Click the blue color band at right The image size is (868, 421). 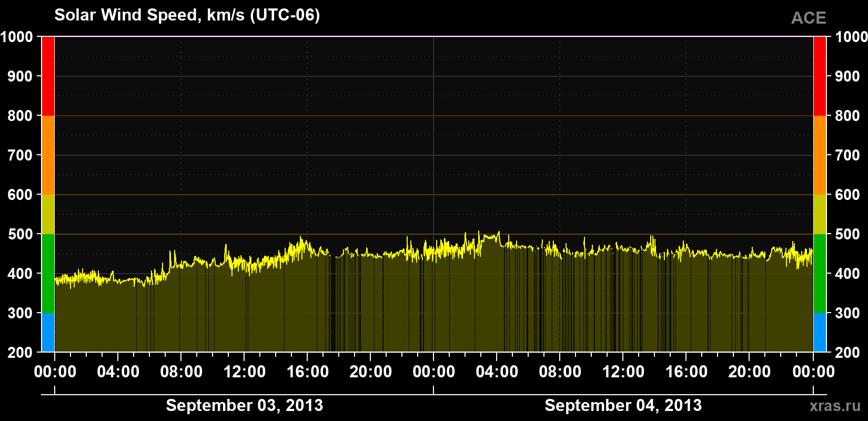tap(820, 333)
